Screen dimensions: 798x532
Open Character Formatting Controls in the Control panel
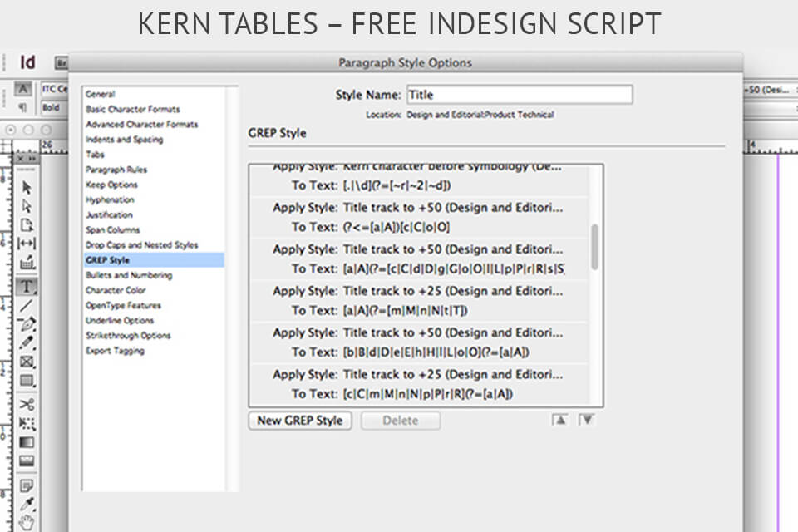coord(21,88)
